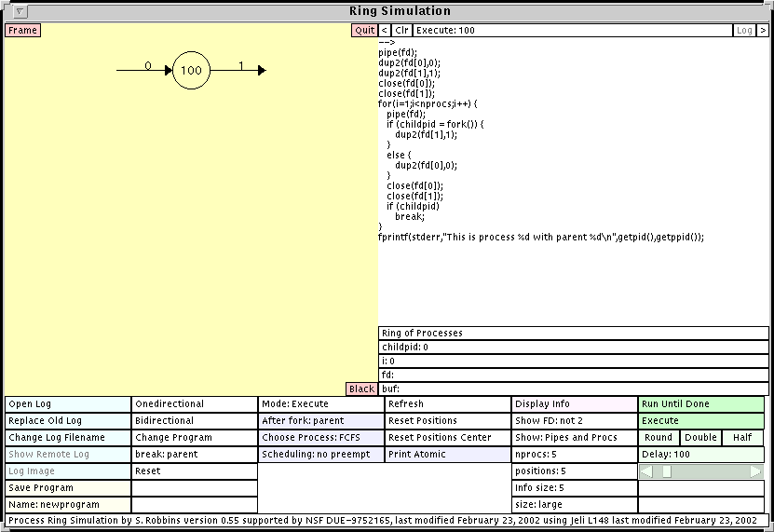Screen dimensions: 774x532
Task: Click the right arrow of the Delay scrollbar
Action: coord(755,471)
